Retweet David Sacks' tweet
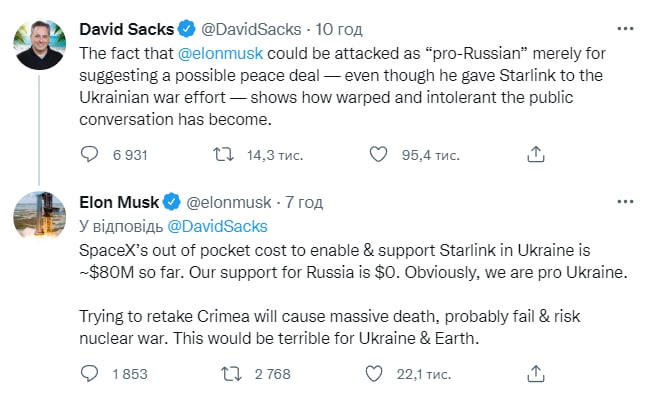The image size is (647, 396). tap(223, 154)
